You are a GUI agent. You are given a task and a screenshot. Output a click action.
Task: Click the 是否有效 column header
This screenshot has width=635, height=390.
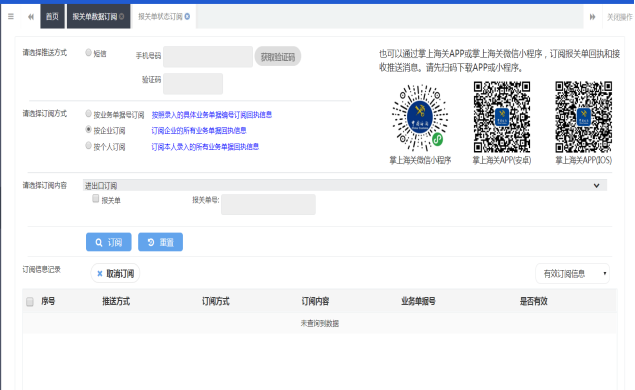click(x=534, y=301)
